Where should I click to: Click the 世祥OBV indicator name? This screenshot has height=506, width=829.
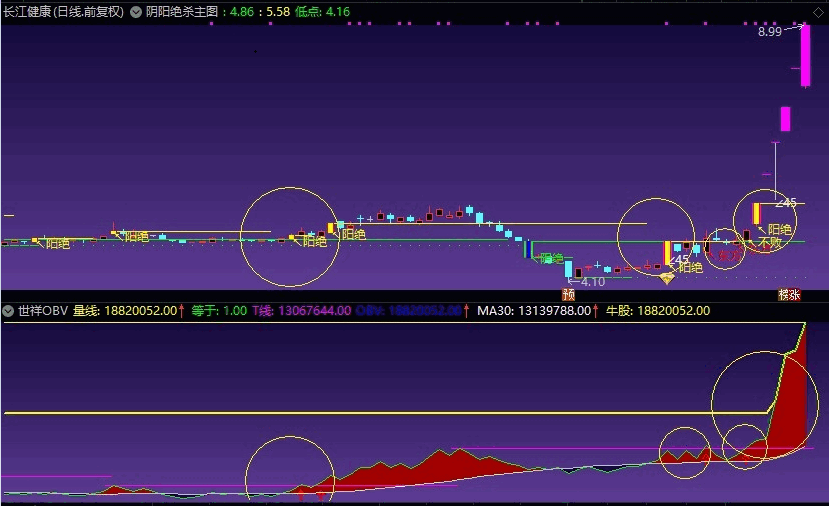click(43, 311)
